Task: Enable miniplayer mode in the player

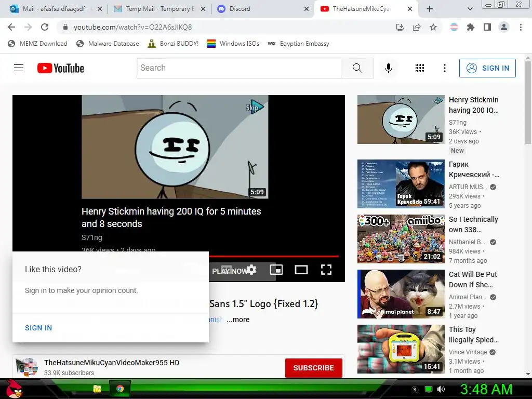Action: pyautogui.click(x=276, y=270)
